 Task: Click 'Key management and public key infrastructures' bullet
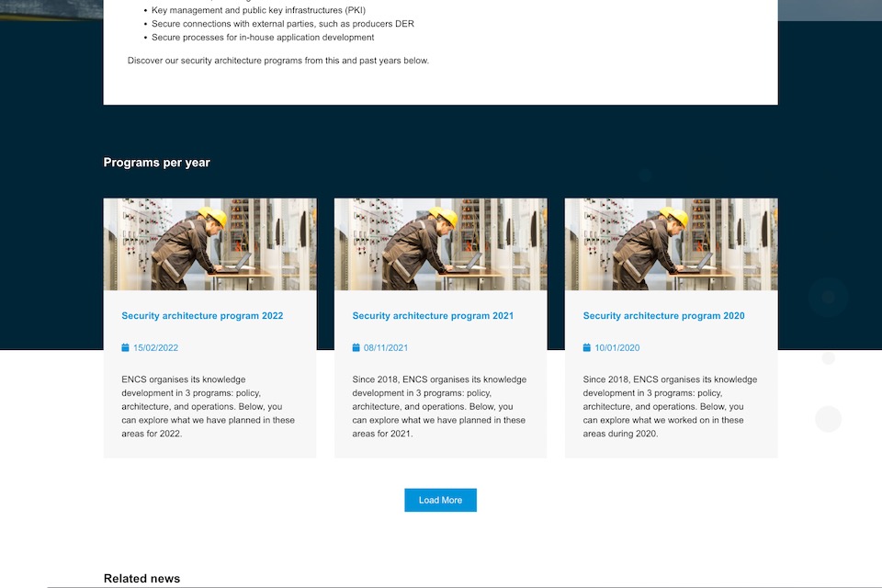pyautogui.click(x=258, y=10)
